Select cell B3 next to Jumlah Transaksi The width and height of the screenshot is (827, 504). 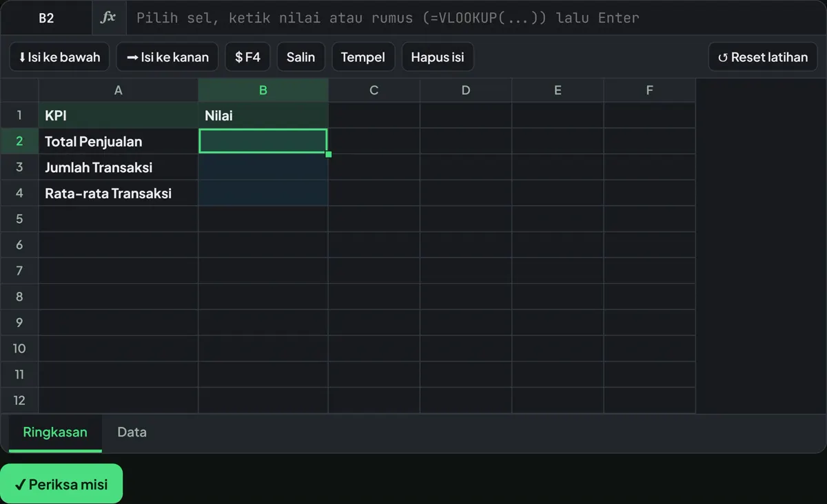pos(263,167)
